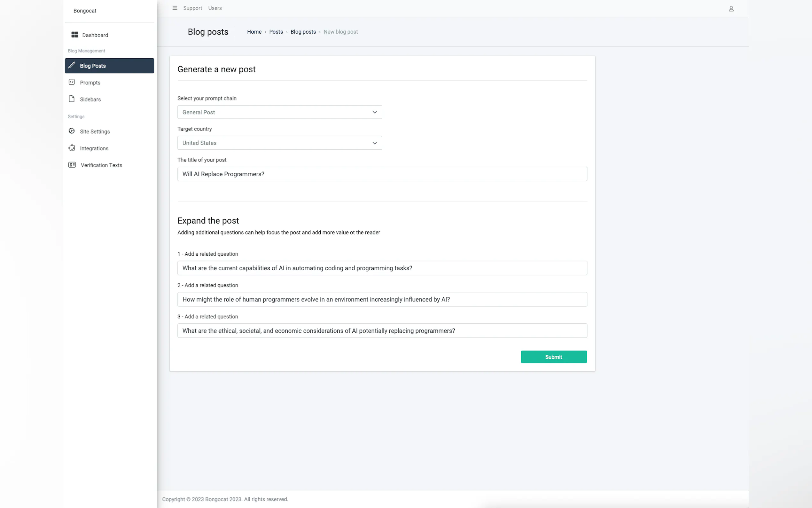The height and width of the screenshot is (508, 812).
Task: Open the user profile icon
Action: coord(731,9)
